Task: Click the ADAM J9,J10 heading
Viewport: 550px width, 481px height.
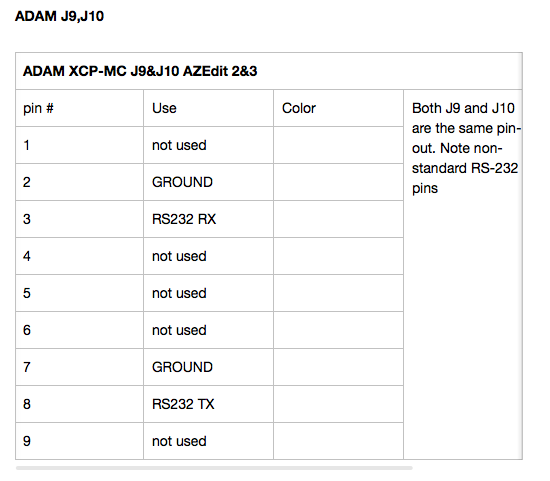Action: click(x=59, y=16)
